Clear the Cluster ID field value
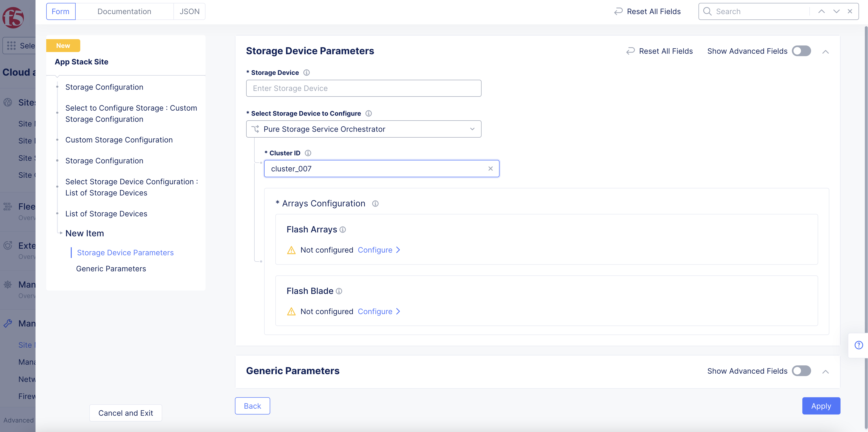 (x=491, y=169)
